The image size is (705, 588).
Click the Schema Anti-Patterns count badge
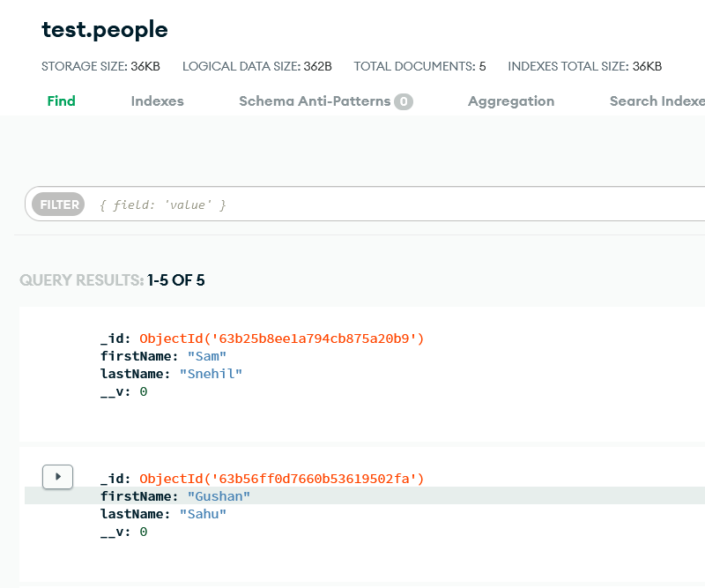404,101
